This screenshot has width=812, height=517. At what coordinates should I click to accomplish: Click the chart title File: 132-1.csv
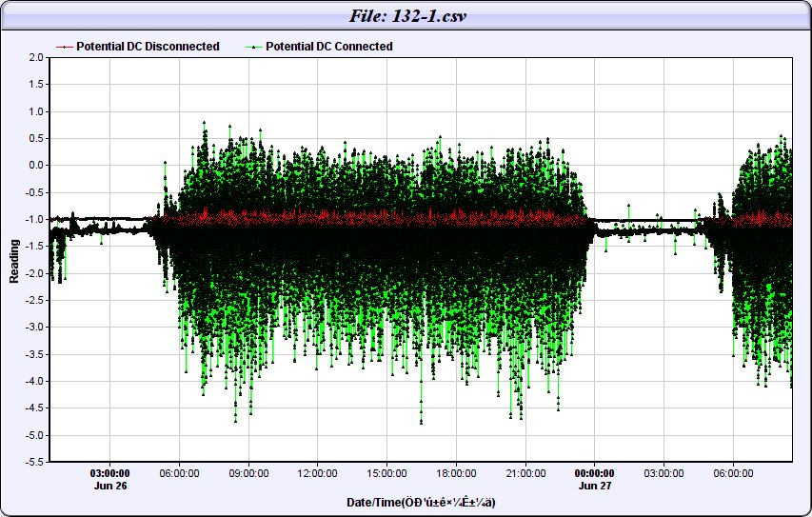pos(406,16)
